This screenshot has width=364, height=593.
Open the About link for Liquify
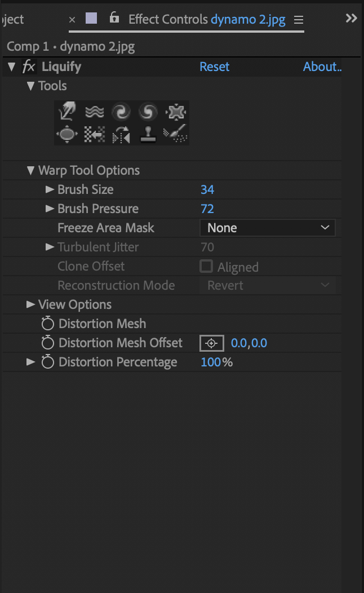pos(322,67)
